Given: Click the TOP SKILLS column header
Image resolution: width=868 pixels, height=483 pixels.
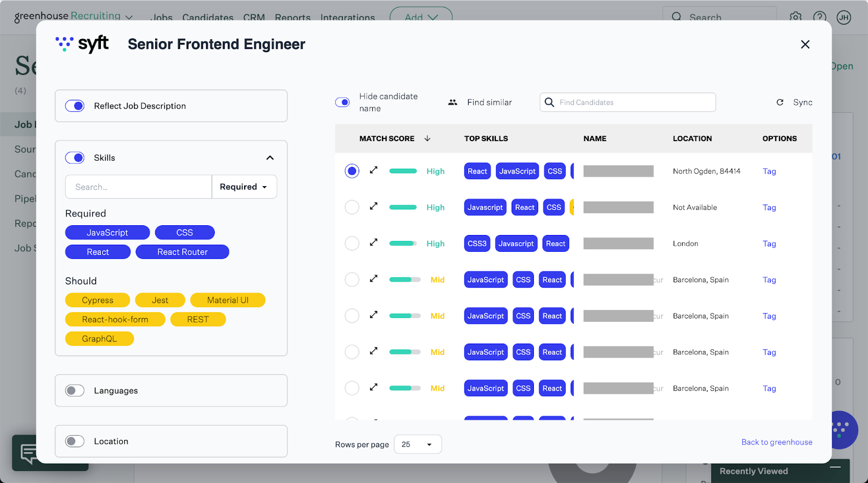Looking at the screenshot, I should pyautogui.click(x=486, y=138).
